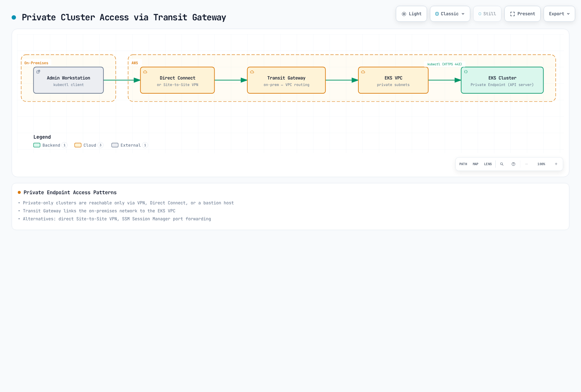Click the cloud icon on Transit Gateway
The height and width of the screenshot is (392, 581).
[x=252, y=72]
